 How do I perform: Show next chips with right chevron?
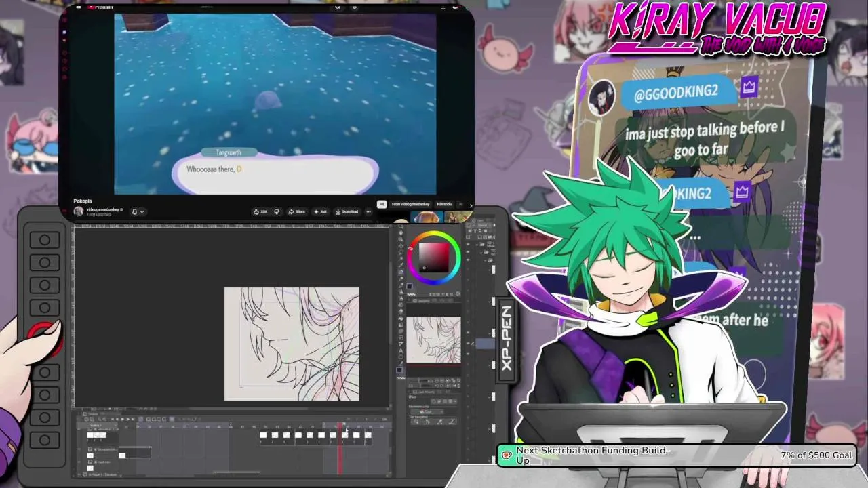471,205
